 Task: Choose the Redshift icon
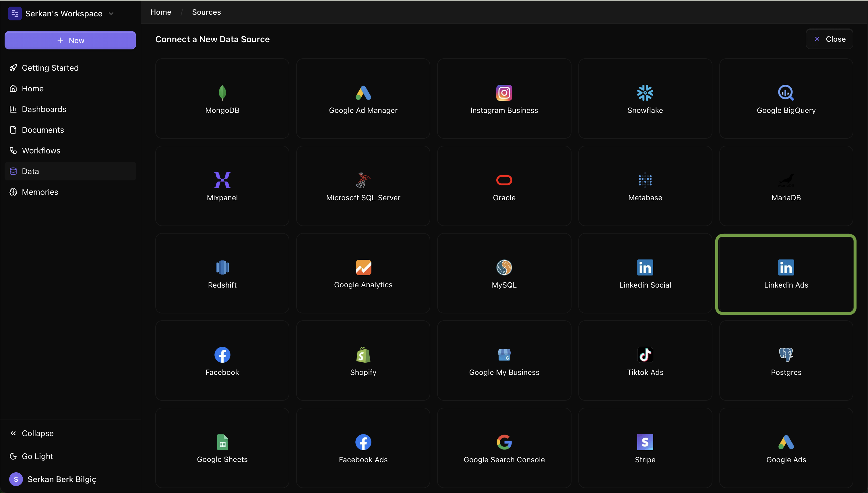click(222, 267)
